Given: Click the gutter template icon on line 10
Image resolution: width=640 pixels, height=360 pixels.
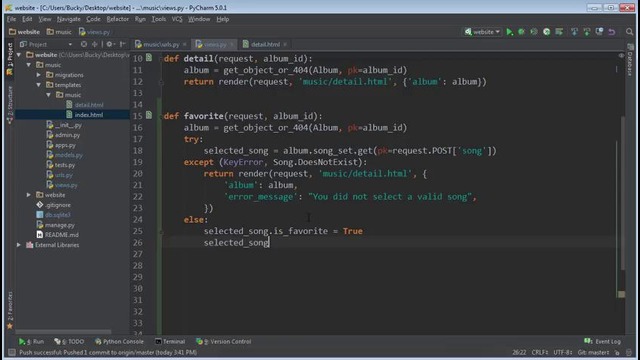Looking at the screenshot, I should coord(149,58).
